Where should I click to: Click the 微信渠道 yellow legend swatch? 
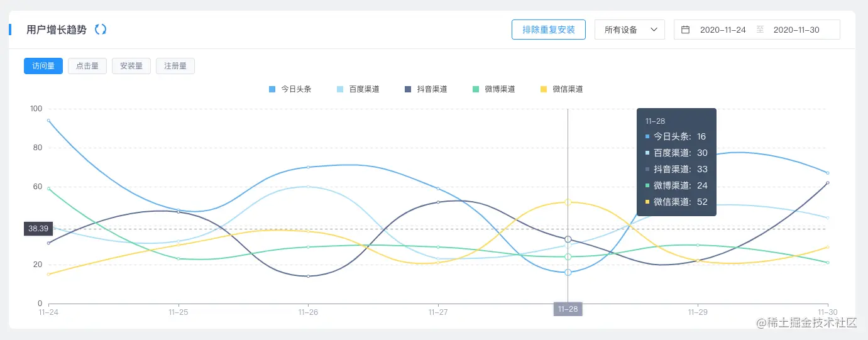click(544, 89)
